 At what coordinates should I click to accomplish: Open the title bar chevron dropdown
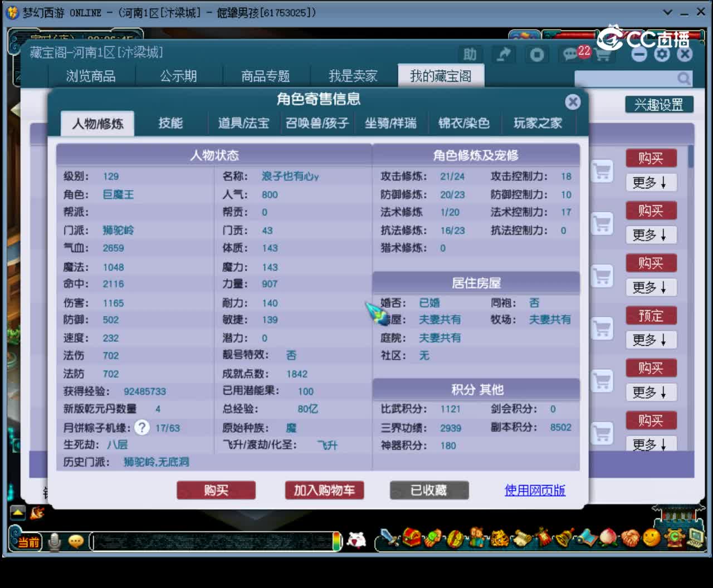tap(668, 12)
